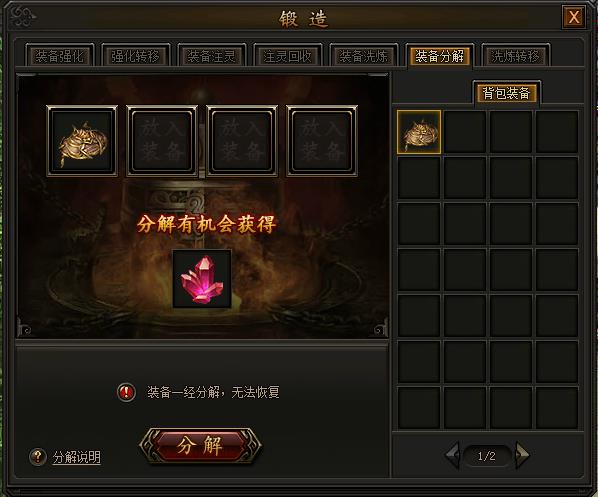598x497 pixels.
Task: Click the fourth empty 放入装备 slot
Action: [322, 141]
